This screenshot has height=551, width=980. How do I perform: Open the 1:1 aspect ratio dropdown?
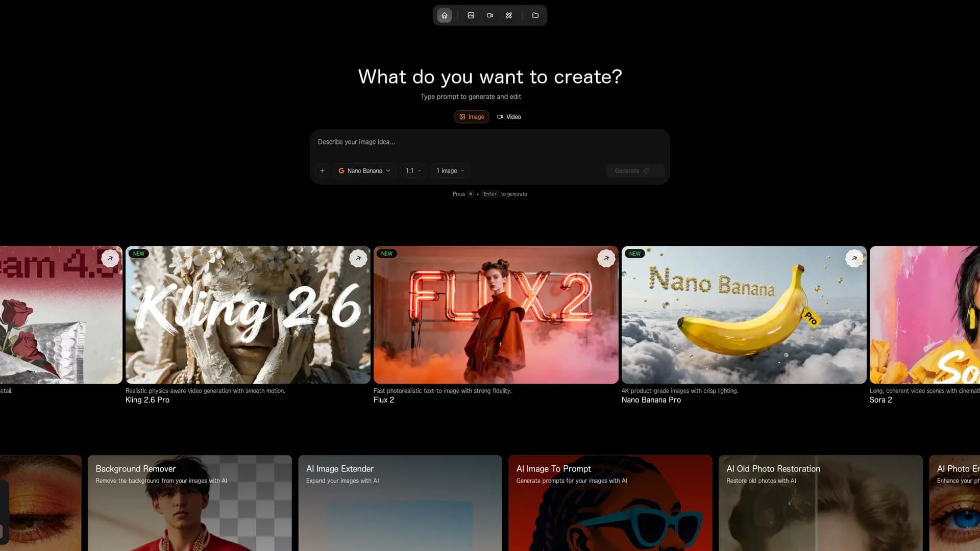tap(413, 171)
